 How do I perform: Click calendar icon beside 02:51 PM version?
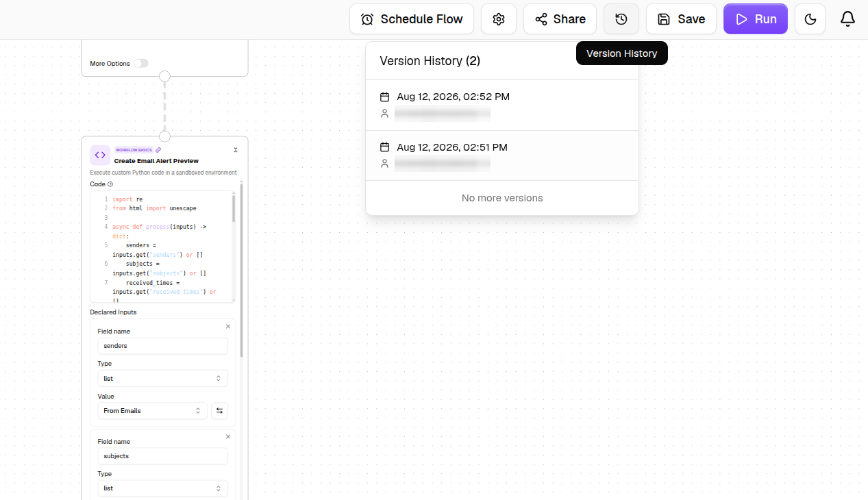[x=384, y=147]
